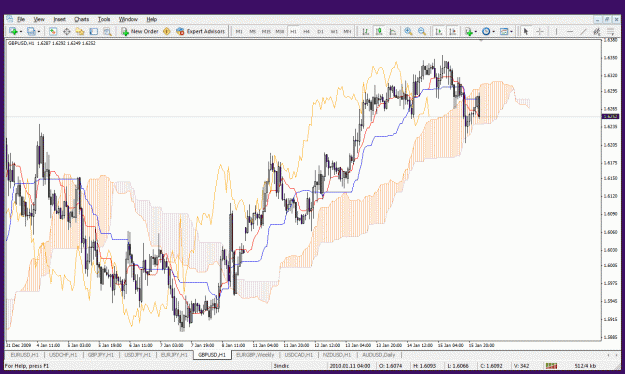Toggle the Terminal panel icon
This screenshot has height=374, width=625.
(93, 31)
